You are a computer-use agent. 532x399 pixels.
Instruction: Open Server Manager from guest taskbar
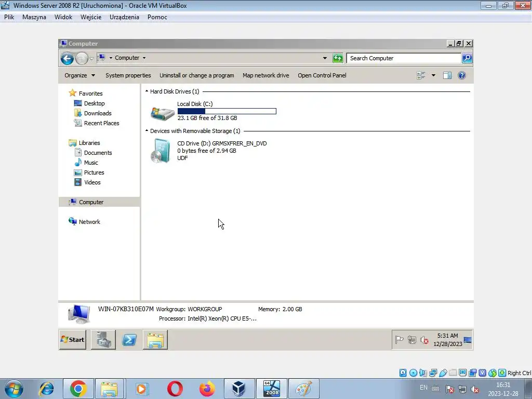(x=103, y=340)
